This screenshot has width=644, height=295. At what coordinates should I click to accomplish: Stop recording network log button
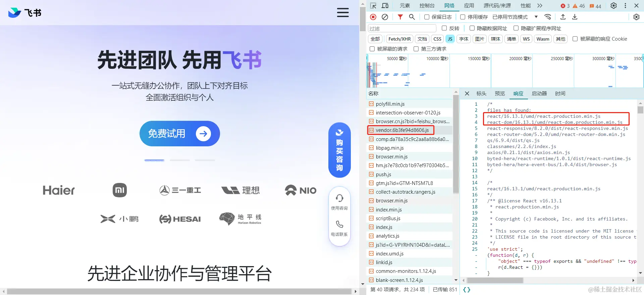tap(373, 17)
